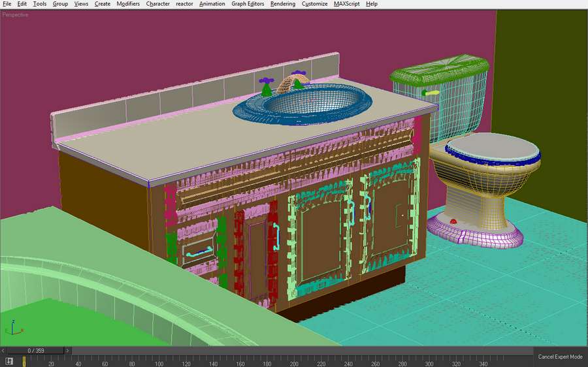588x367 pixels.
Task: Expand the Create menu
Action: click(x=103, y=4)
